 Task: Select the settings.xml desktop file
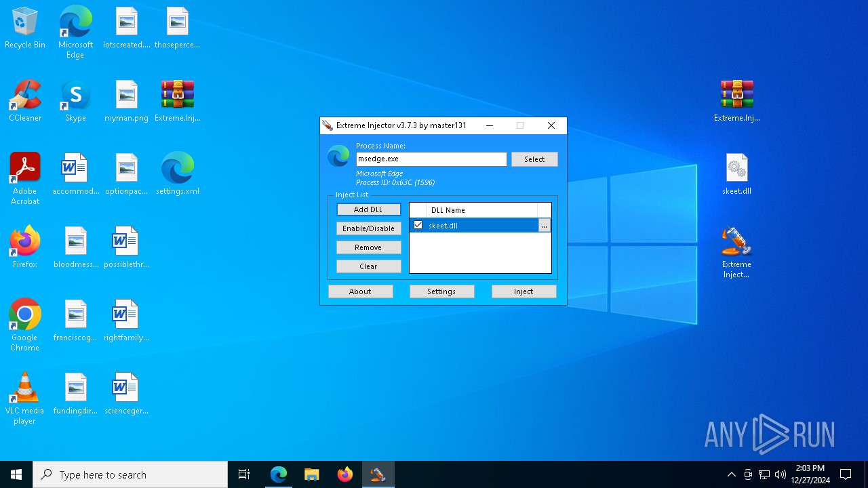point(177,175)
